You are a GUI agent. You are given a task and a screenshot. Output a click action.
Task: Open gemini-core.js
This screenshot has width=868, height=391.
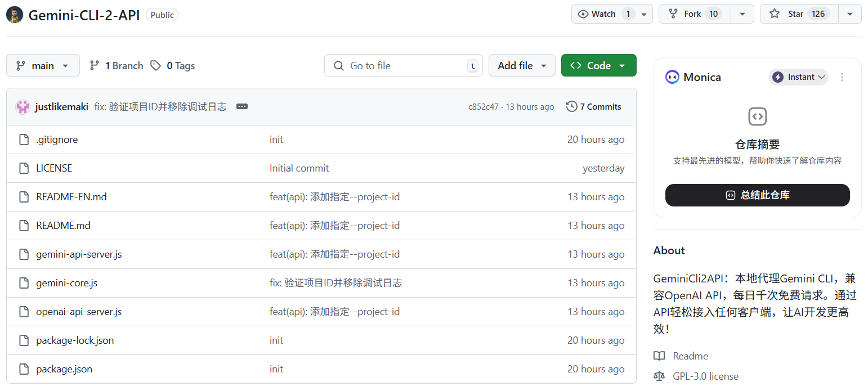pos(66,283)
